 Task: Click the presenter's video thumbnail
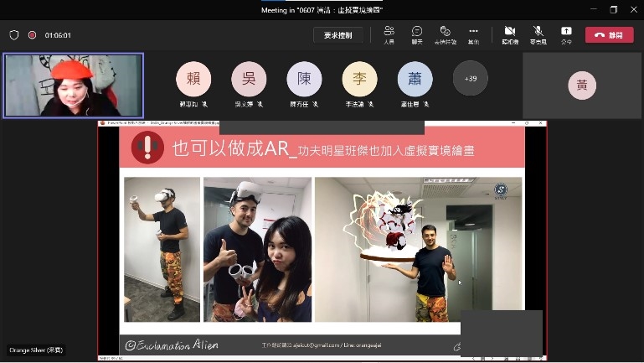pyautogui.click(x=73, y=86)
